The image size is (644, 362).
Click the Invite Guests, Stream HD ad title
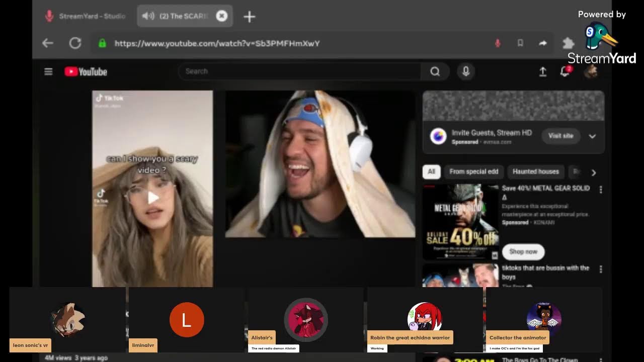[492, 133]
